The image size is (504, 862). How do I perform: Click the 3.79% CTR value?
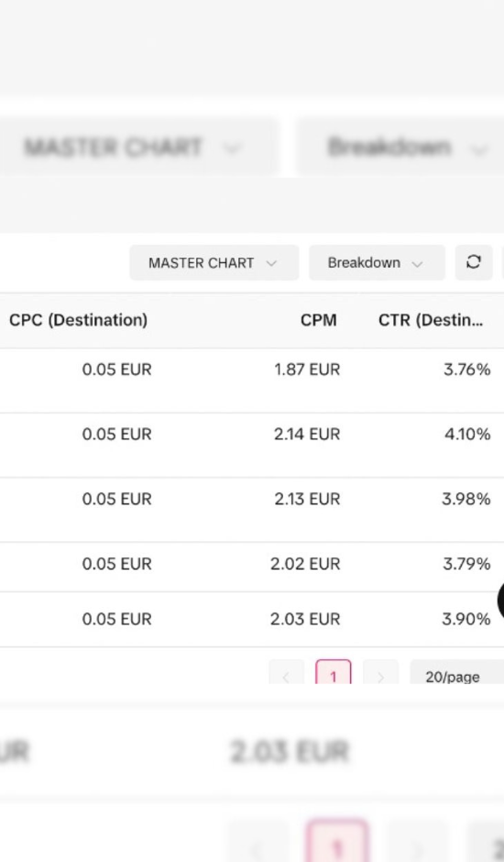[466, 564]
